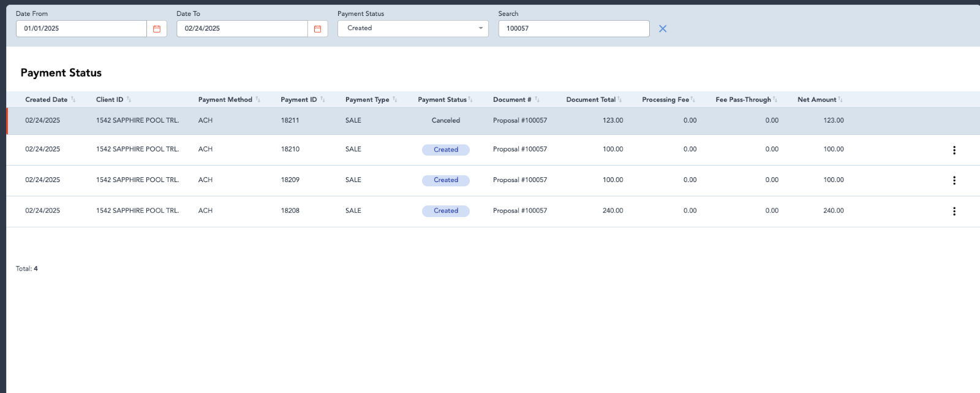This screenshot has width=980, height=393.
Task: Click ACH method in row 18210
Action: click(x=205, y=150)
